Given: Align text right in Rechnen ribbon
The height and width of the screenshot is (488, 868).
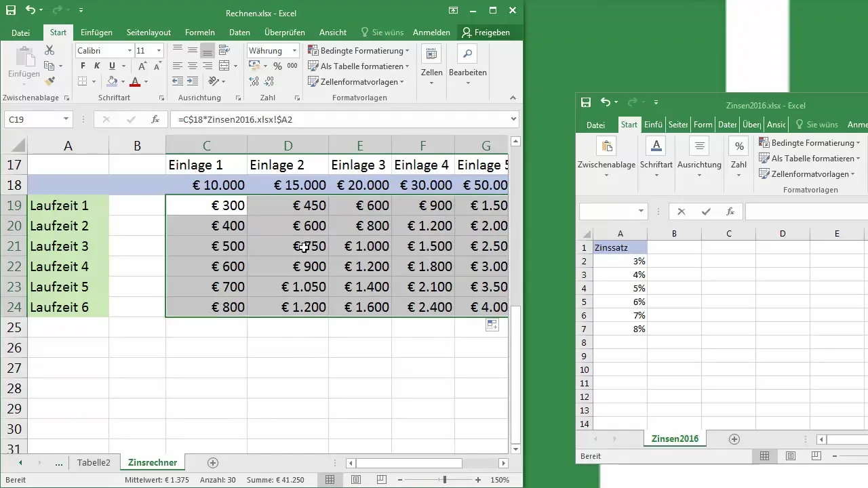Looking at the screenshot, I should tap(208, 66).
